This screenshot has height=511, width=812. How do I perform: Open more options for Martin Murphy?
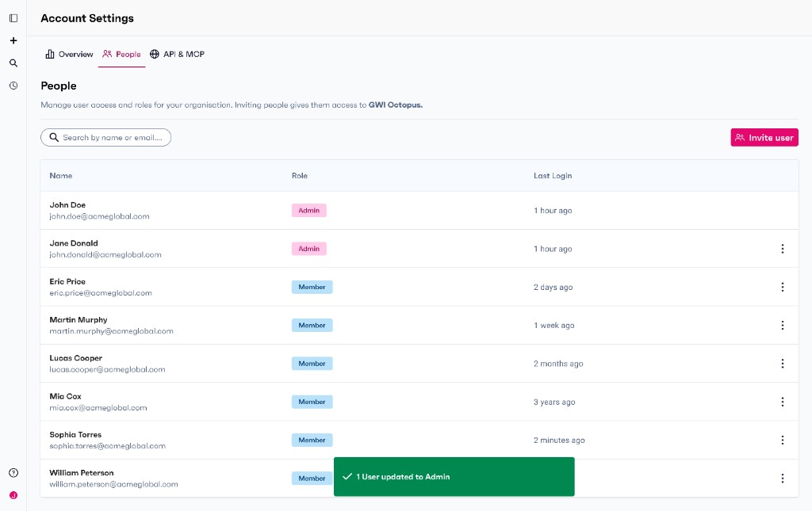tap(783, 326)
